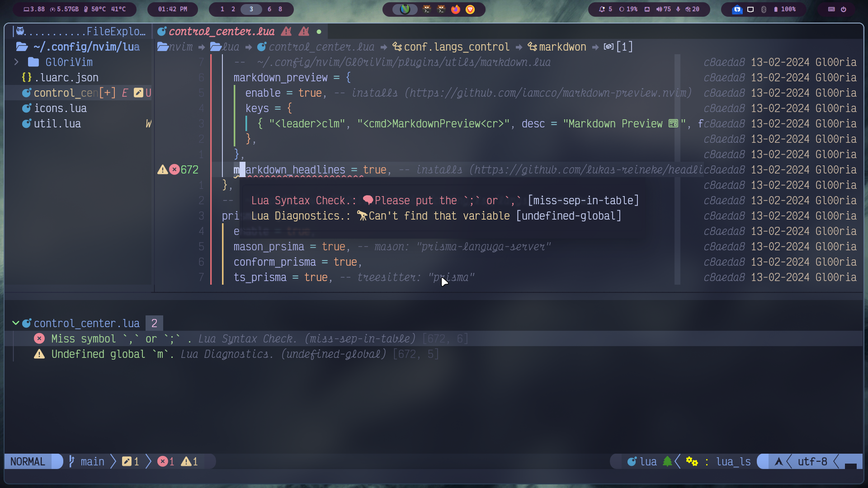Click conf.langs_control breadcrumb item
The image size is (868, 488).
point(457,47)
